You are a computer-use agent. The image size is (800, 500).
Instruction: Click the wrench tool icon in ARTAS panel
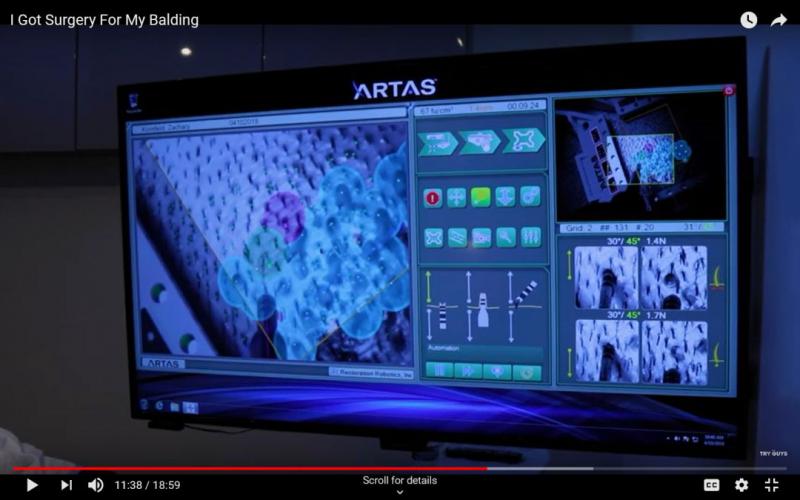pos(507,238)
